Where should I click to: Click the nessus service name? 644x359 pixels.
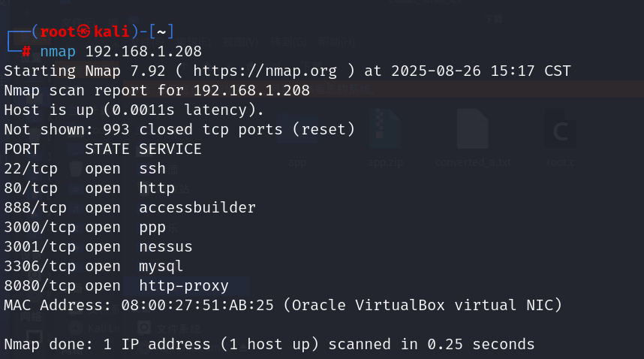click(x=166, y=247)
